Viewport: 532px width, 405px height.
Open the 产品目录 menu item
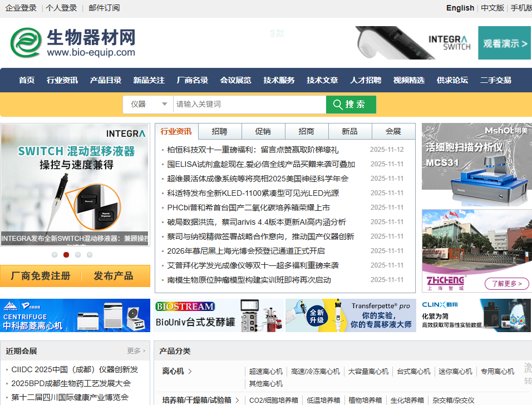(106, 80)
